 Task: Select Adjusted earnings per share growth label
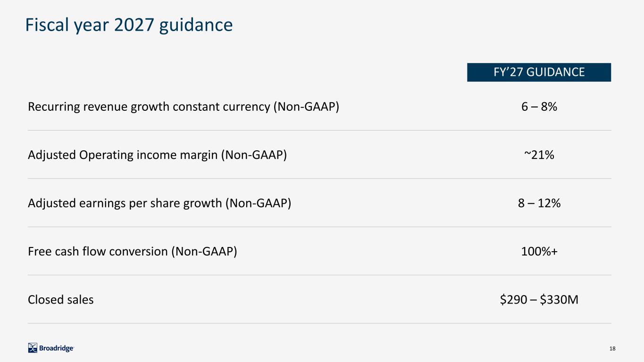159,203
